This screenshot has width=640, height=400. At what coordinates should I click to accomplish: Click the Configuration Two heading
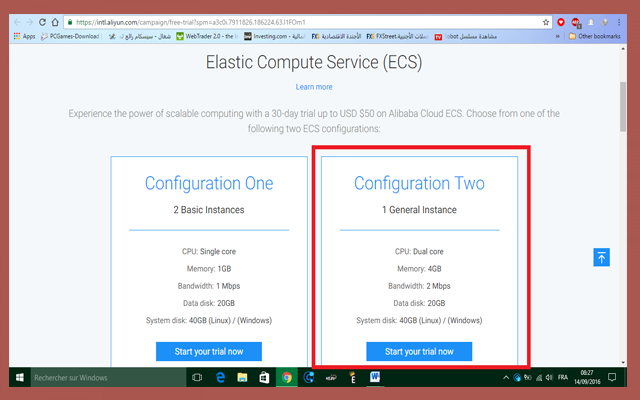419,183
